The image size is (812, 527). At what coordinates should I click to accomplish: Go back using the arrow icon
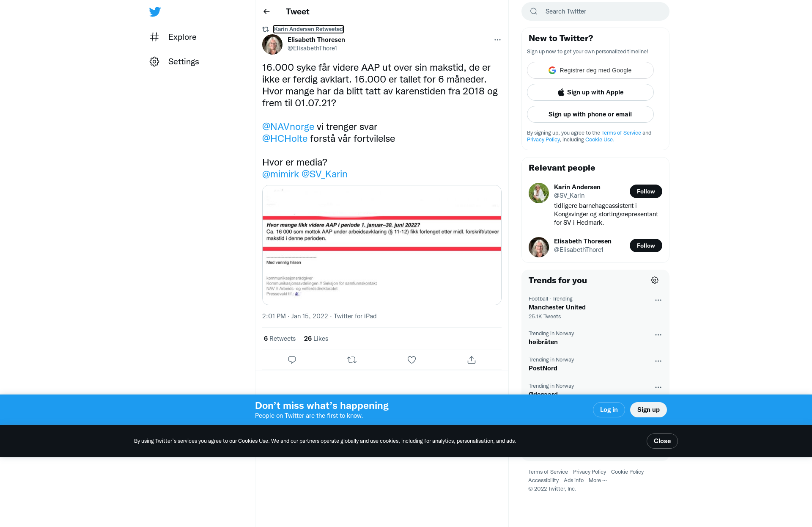click(x=266, y=11)
